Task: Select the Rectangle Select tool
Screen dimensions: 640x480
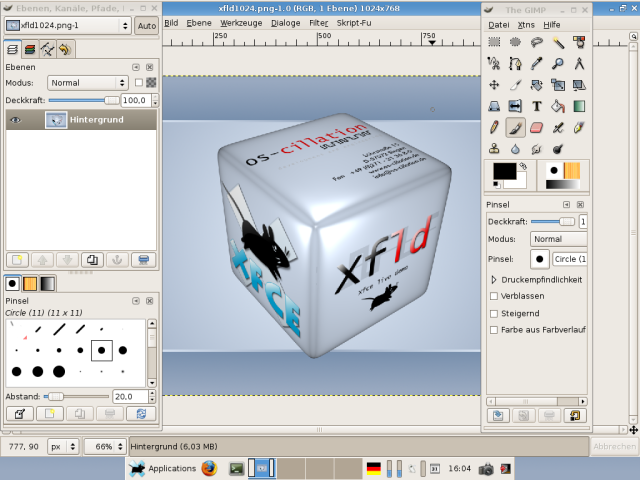Action: (x=494, y=42)
